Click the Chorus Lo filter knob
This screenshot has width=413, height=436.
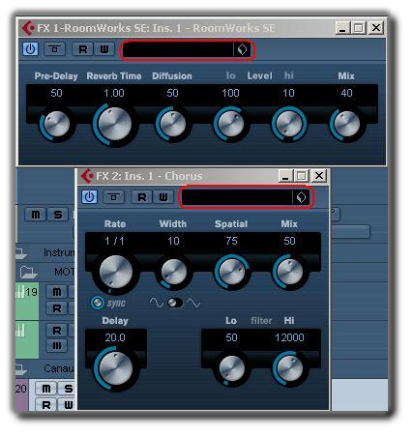point(231,369)
